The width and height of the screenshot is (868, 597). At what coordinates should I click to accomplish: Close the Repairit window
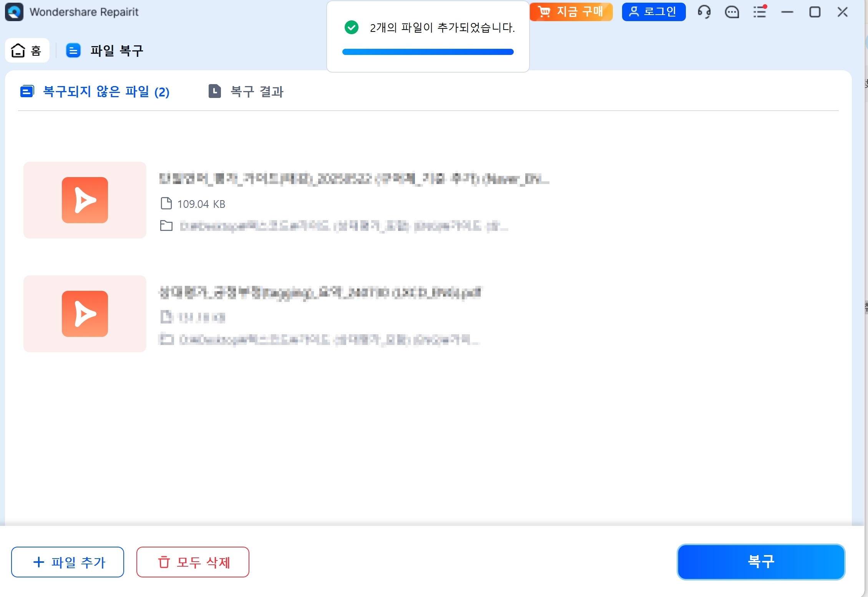point(843,12)
